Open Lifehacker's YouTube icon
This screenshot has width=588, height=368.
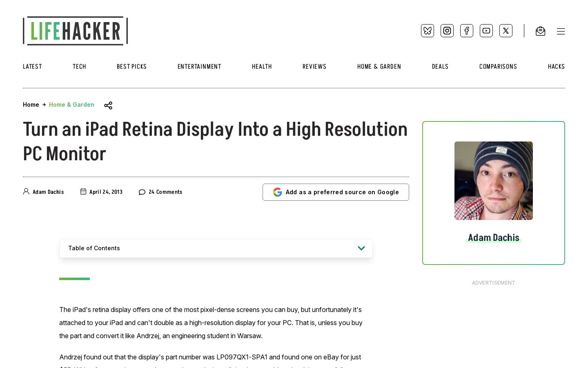(486, 31)
